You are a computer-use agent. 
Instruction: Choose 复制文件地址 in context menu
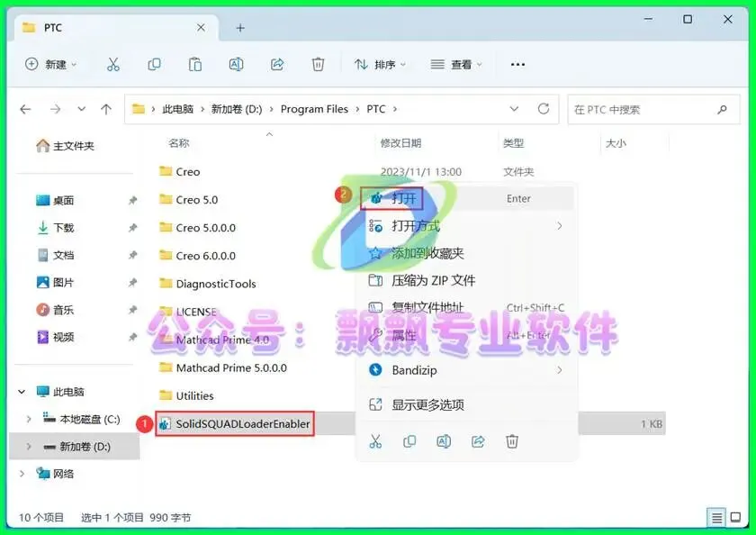tap(467, 308)
